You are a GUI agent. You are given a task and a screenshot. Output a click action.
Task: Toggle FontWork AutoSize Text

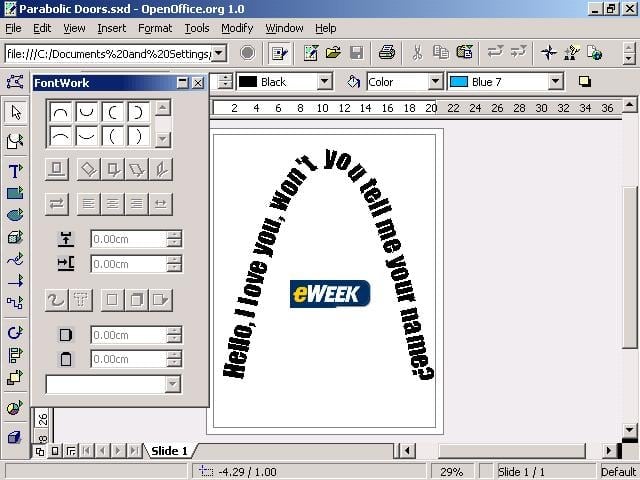161,203
